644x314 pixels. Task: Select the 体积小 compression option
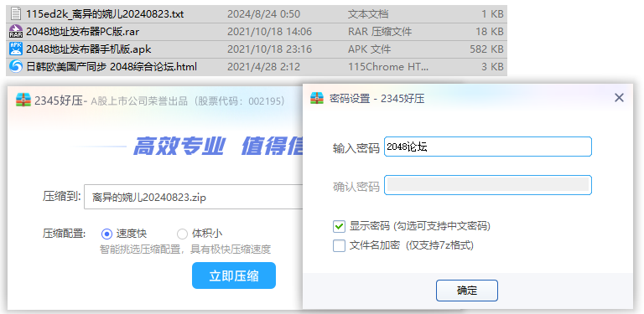click(x=182, y=234)
